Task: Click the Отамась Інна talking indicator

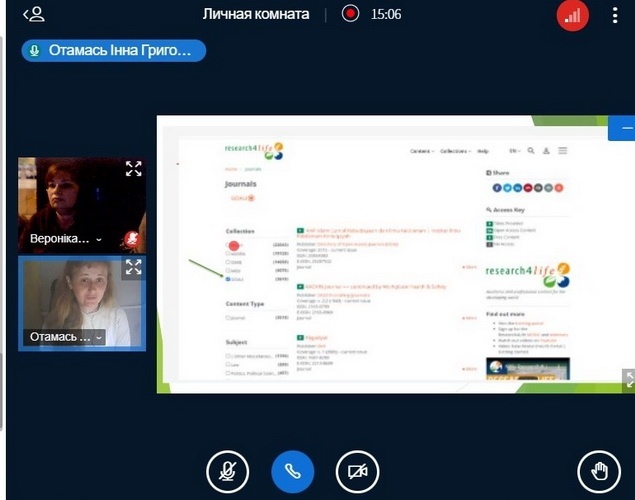Action: (x=113, y=51)
